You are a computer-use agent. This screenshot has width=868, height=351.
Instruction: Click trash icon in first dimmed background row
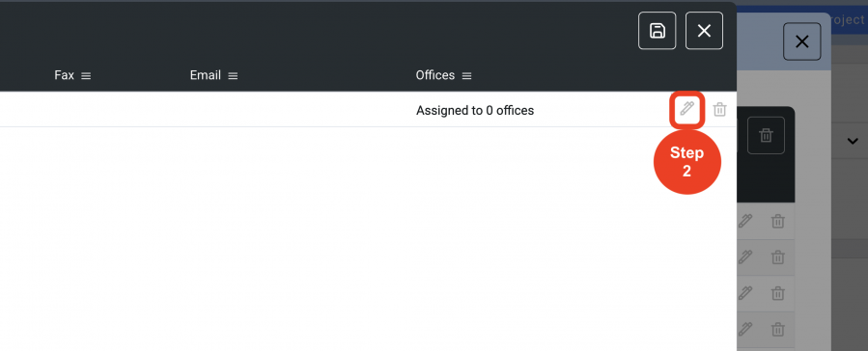point(778,222)
